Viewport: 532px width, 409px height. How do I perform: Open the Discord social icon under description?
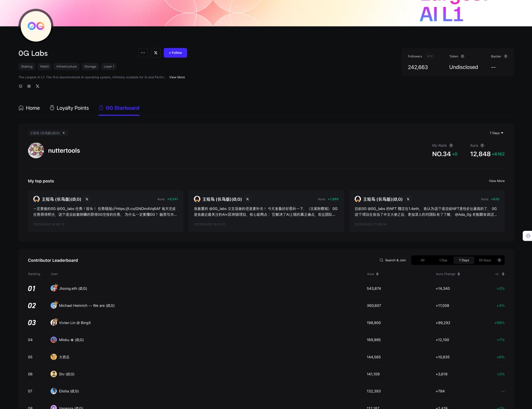pos(20,86)
